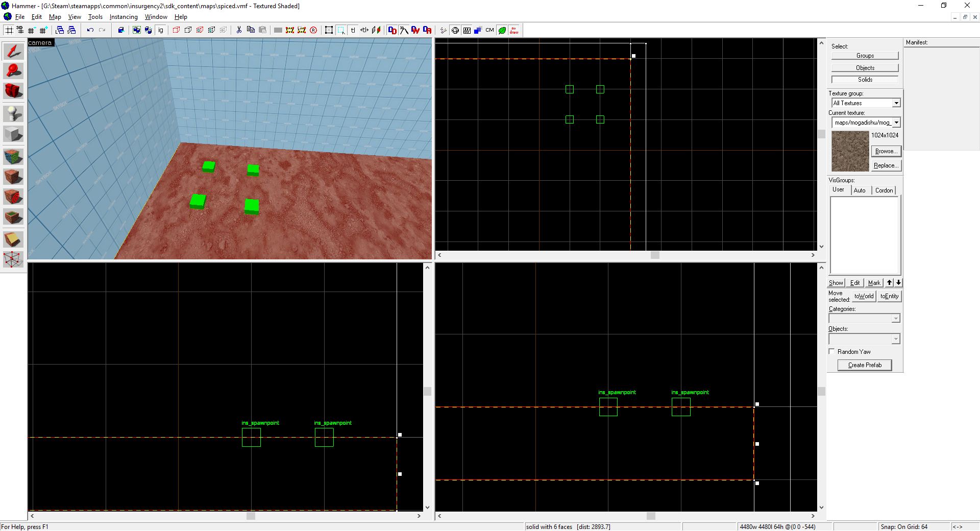Toggle the cordon state button
The width and height of the screenshot is (980, 531).
(x=290, y=30)
